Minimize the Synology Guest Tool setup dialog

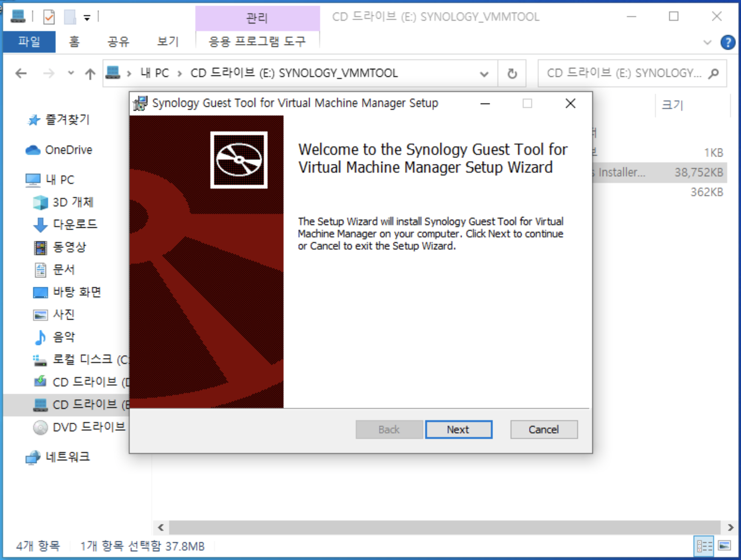[485, 103]
